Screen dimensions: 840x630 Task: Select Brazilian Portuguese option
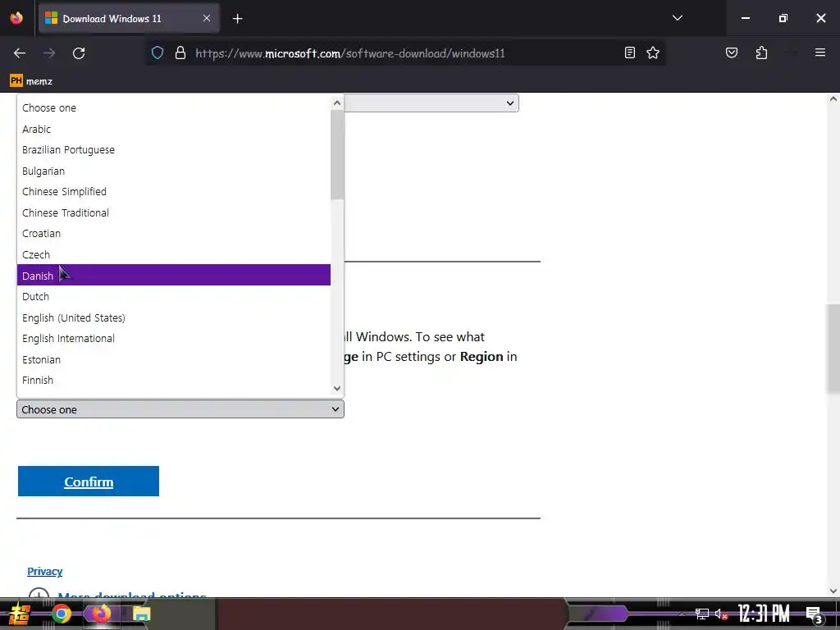174,149
